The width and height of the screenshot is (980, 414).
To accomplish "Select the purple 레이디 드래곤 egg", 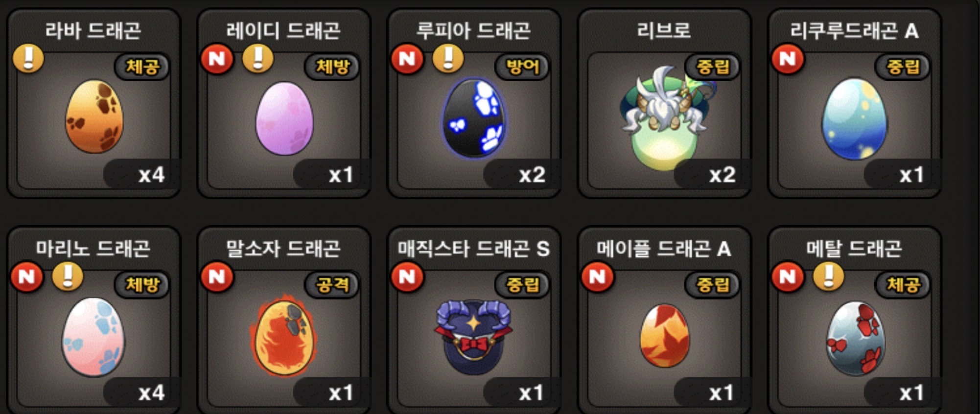I will 284,118.
